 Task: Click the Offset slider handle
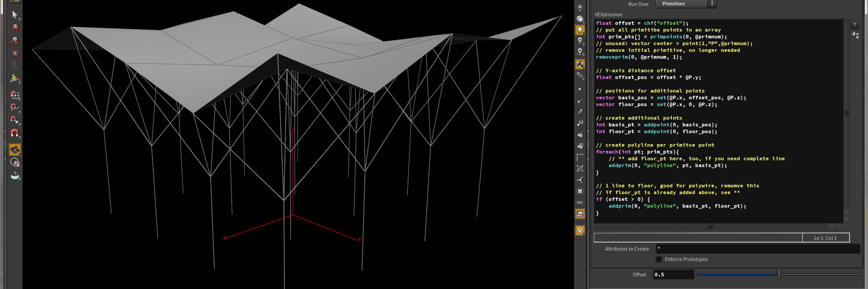(x=779, y=274)
